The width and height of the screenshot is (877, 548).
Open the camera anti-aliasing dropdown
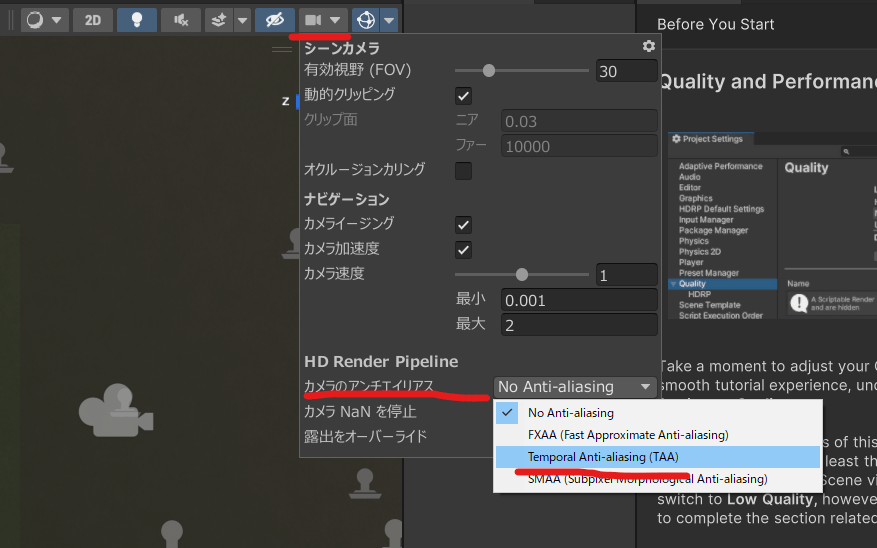click(575, 387)
